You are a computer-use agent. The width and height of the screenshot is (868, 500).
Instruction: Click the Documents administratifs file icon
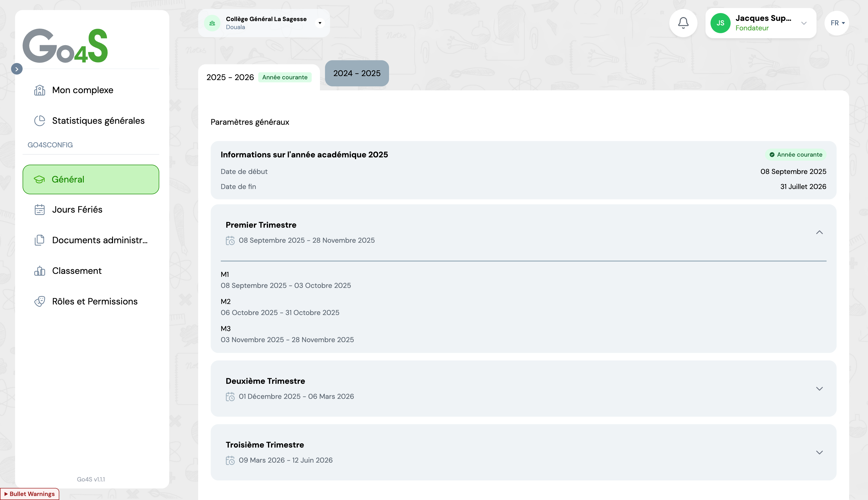(x=39, y=240)
